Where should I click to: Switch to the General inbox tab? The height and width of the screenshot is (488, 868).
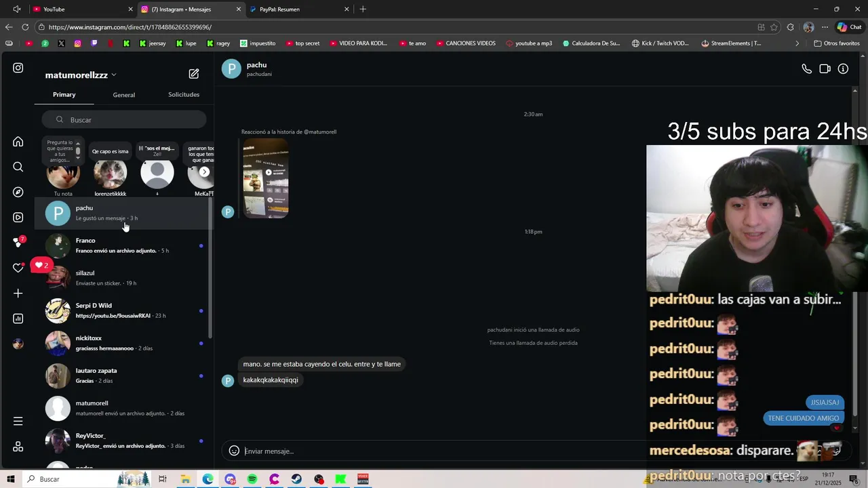click(124, 95)
